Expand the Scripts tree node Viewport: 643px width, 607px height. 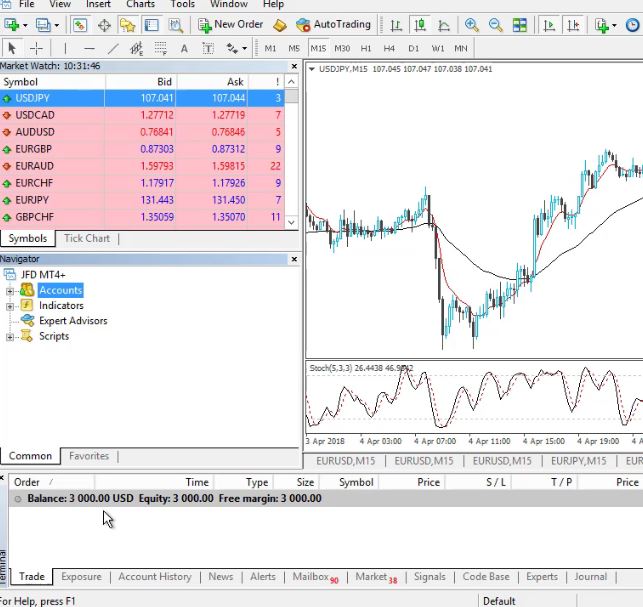coord(9,337)
